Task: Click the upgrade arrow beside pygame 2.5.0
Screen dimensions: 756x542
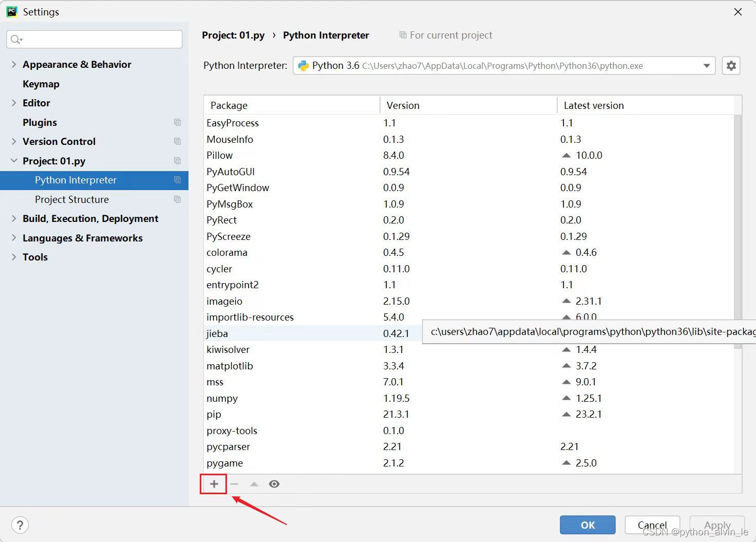Action: click(566, 463)
